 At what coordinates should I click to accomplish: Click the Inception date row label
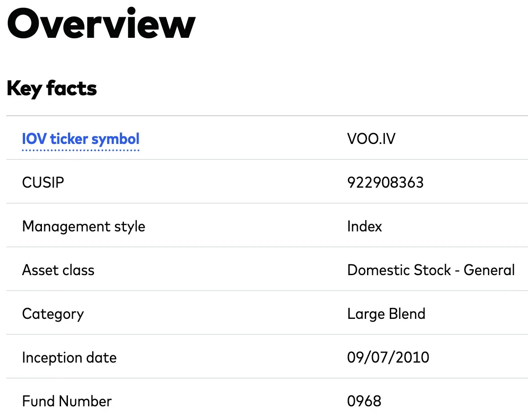(x=69, y=358)
